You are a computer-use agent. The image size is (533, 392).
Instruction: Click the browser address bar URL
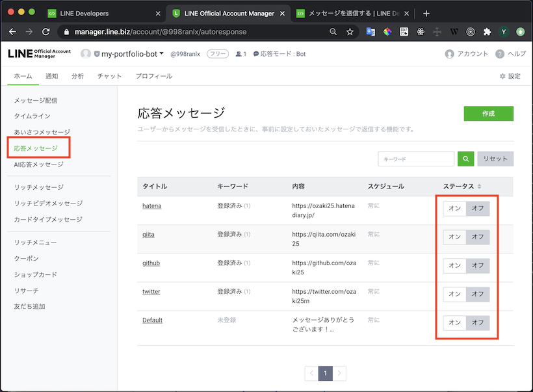pyautogui.click(x=161, y=32)
